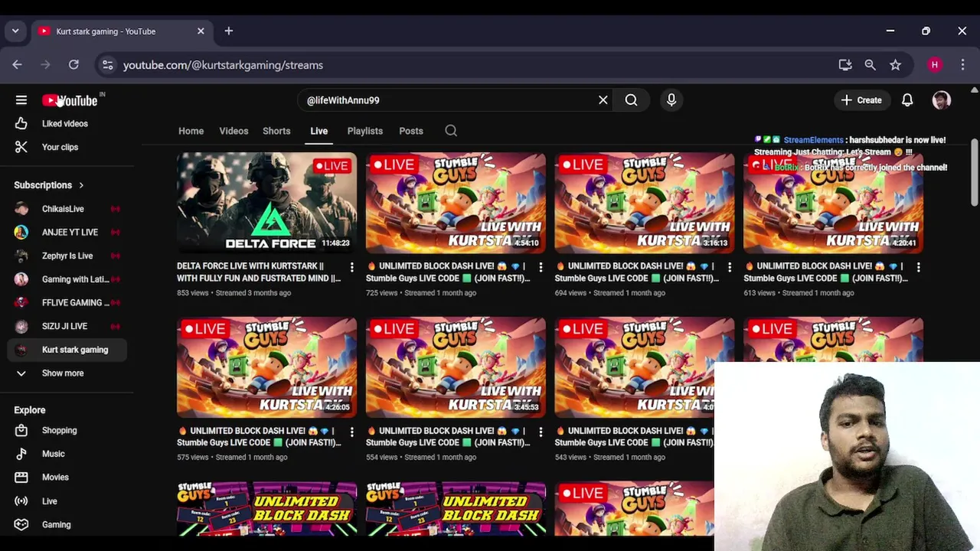Switch to channel Posts tab
980x551 pixels.
pyautogui.click(x=411, y=131)
